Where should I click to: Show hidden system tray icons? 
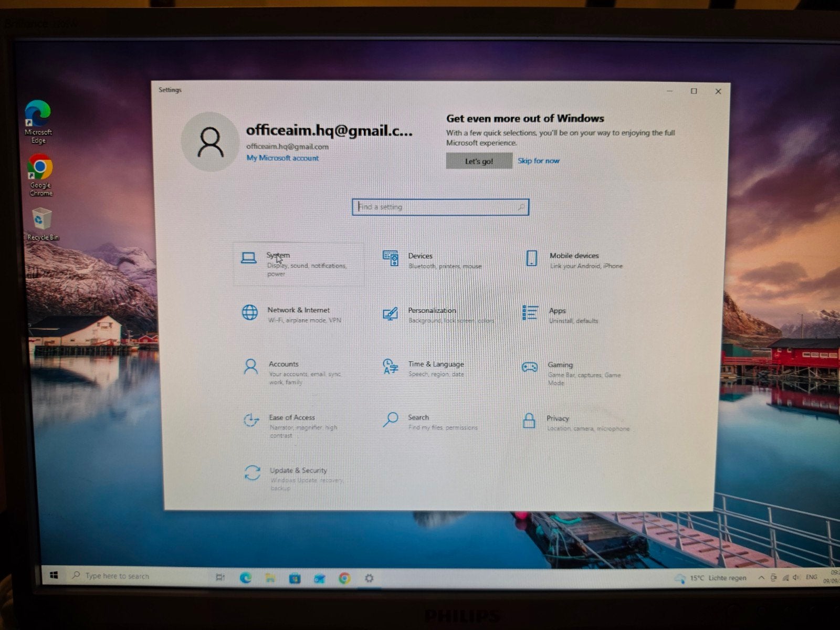click(761, 577)
